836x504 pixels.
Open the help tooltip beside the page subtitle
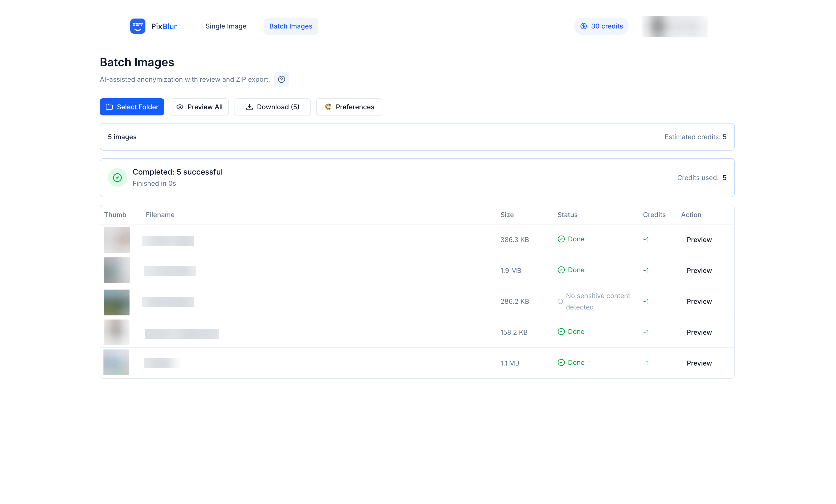coord(282,79)
